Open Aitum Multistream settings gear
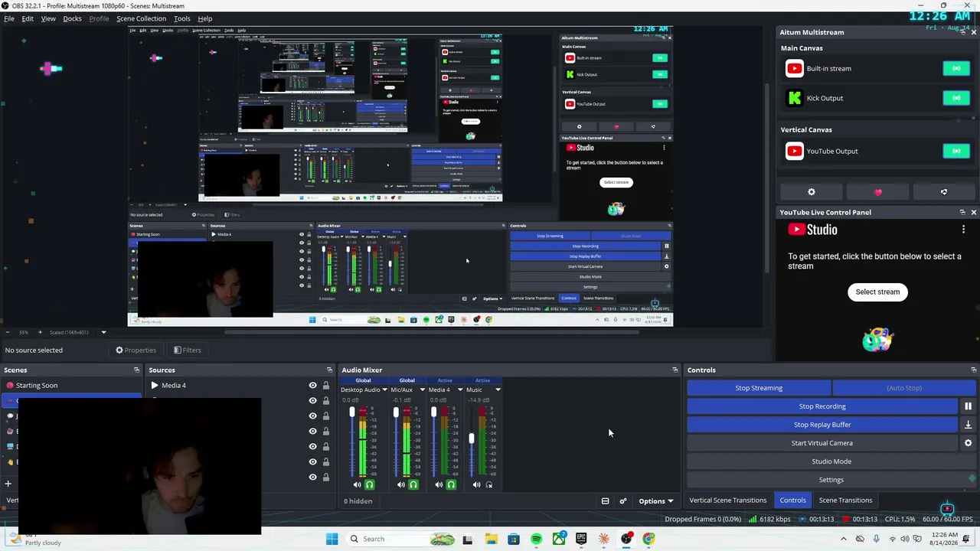This screenshot has height=551, width=980. (x=812, y=192)
